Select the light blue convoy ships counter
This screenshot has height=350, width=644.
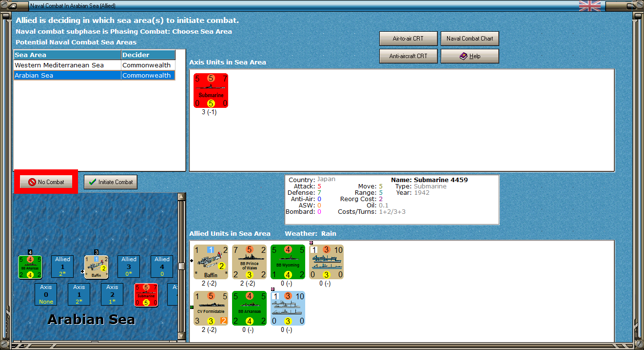click(x=288, y=308)
